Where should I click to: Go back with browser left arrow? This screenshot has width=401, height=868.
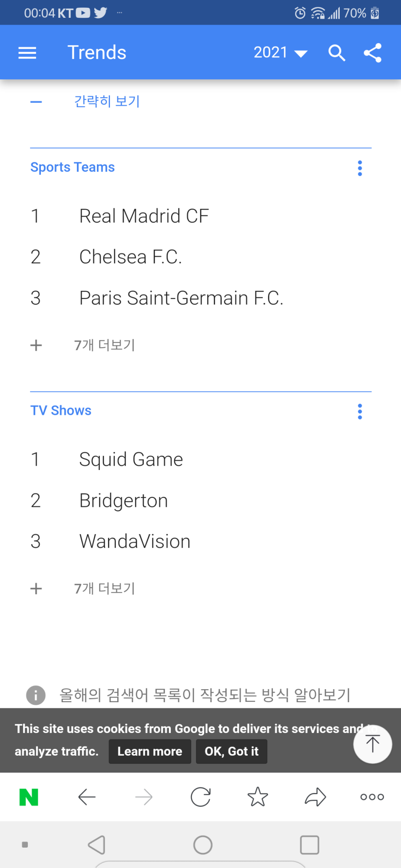87,797
